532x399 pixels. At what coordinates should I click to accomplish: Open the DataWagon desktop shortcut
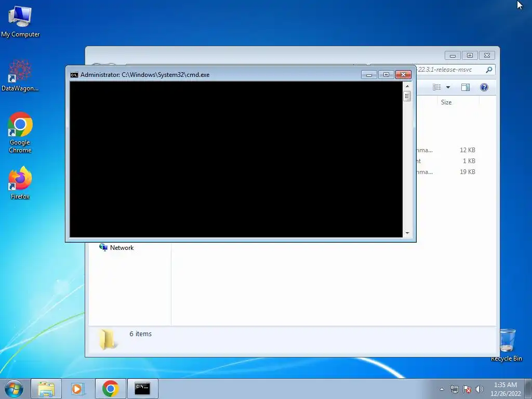click(20, 75)
